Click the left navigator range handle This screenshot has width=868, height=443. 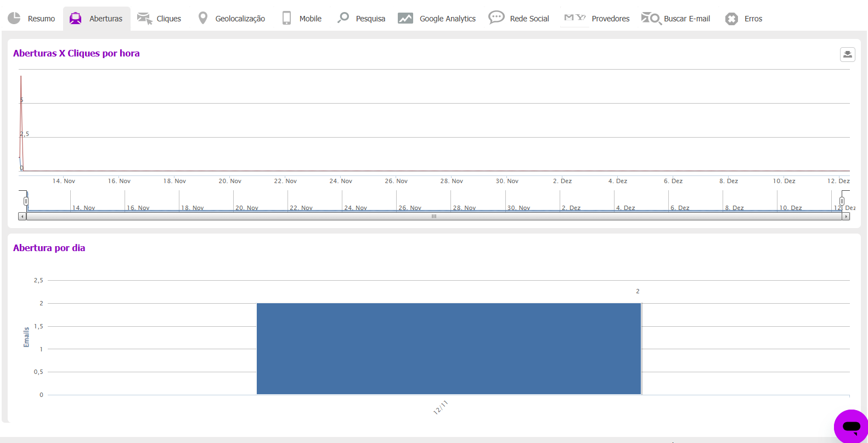click(x=26, y=201)
